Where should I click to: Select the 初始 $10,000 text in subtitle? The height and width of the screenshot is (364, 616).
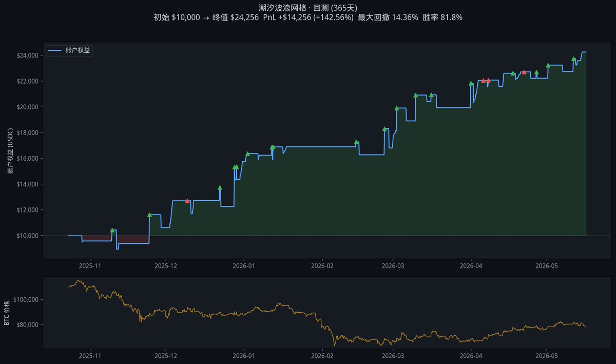coord(177,17)
